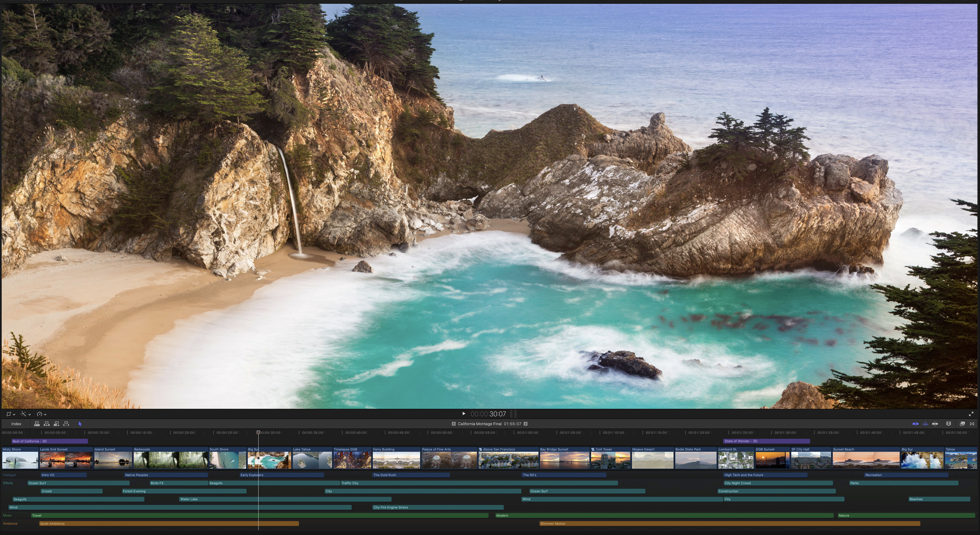Viewport: 980px width, 535px height.
Task: Click the insert clip edit icon
Action: pos(47,424)
